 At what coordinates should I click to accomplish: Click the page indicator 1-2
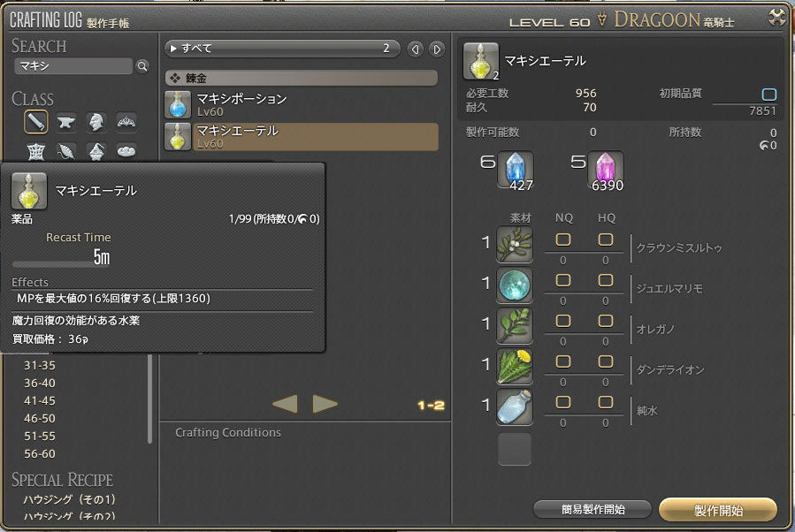(431, 406)
